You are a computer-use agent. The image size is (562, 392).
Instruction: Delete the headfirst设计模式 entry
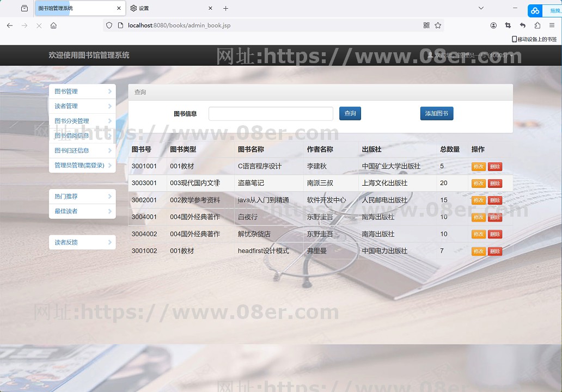(x=495, y=251)
